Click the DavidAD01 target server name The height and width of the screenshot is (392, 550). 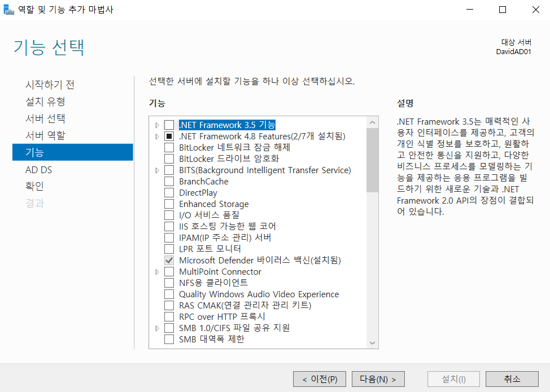point(513,52)
